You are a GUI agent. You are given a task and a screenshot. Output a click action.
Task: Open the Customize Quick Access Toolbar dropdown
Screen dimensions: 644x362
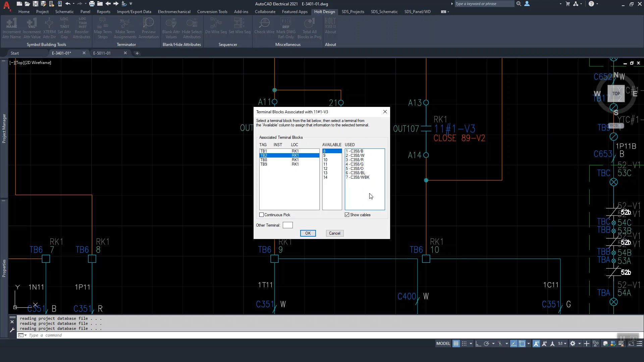click(x=131, y=4)
